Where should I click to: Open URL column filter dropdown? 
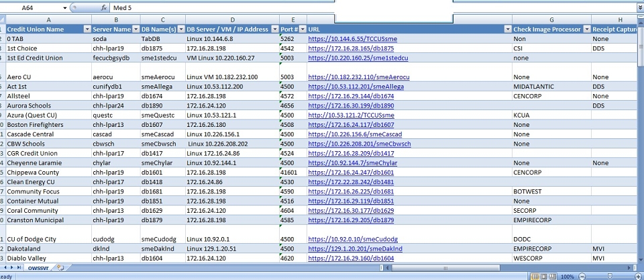coord(508,29)
